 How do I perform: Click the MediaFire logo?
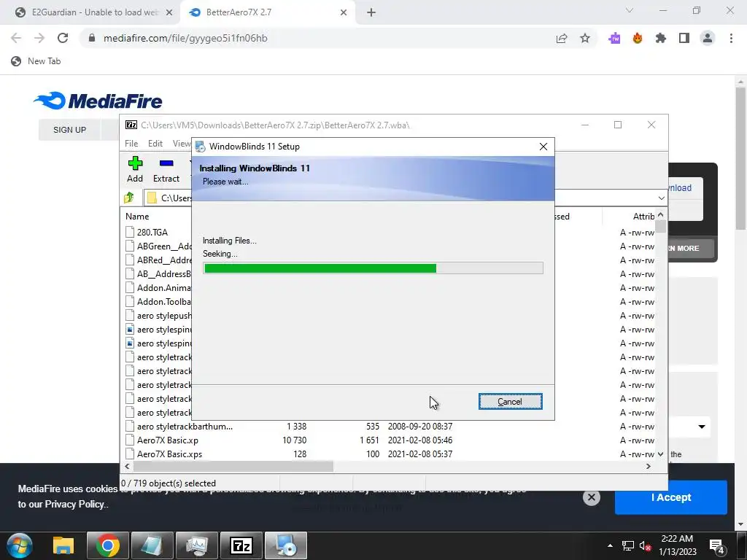click(x=98, y=101)
